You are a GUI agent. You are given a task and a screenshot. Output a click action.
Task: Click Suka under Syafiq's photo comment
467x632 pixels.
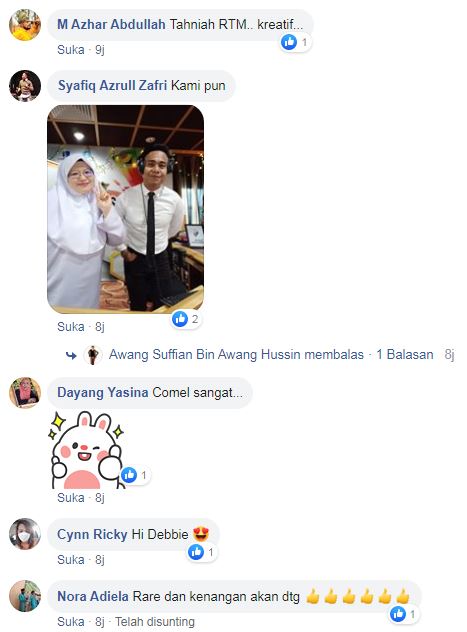click(71, 326)
